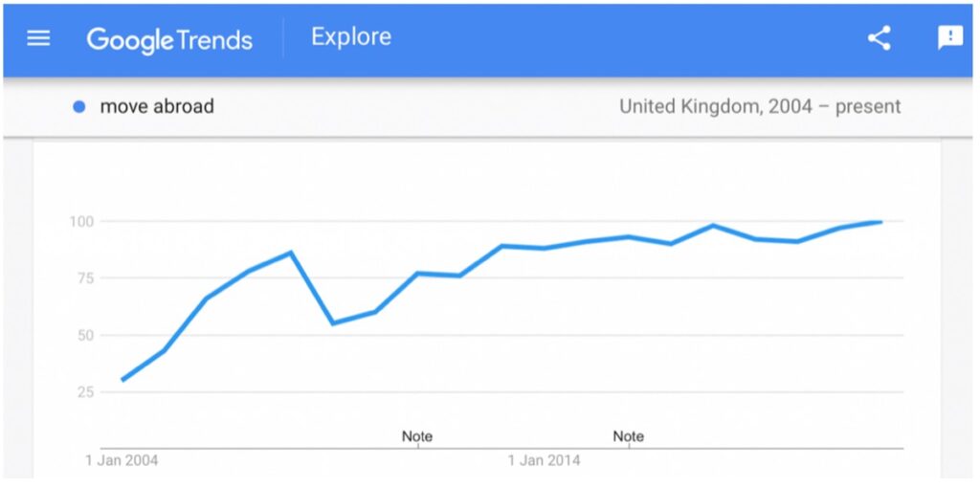Click the blue dot beside move abroad
This screenshot has height=488, width=980.
[78, 107]
